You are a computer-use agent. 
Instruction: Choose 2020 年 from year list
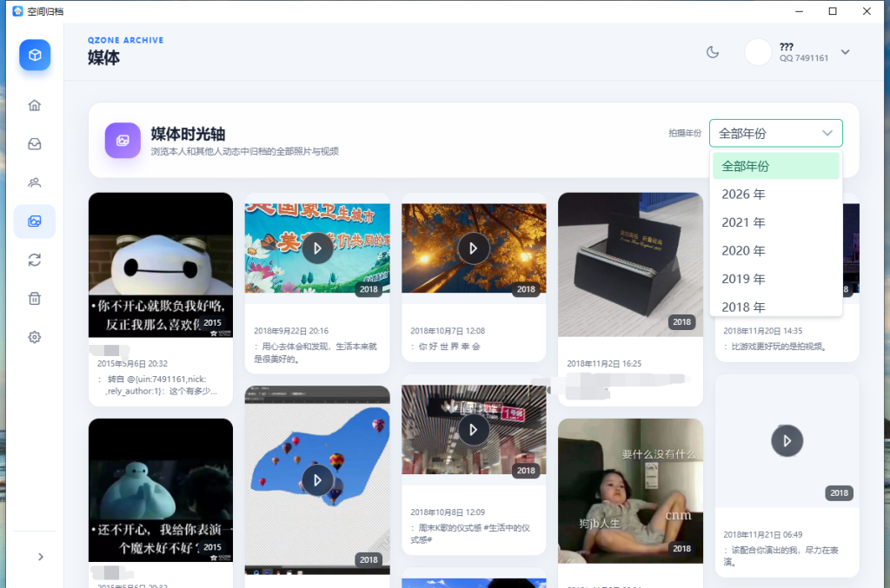[x=775, y=251]
